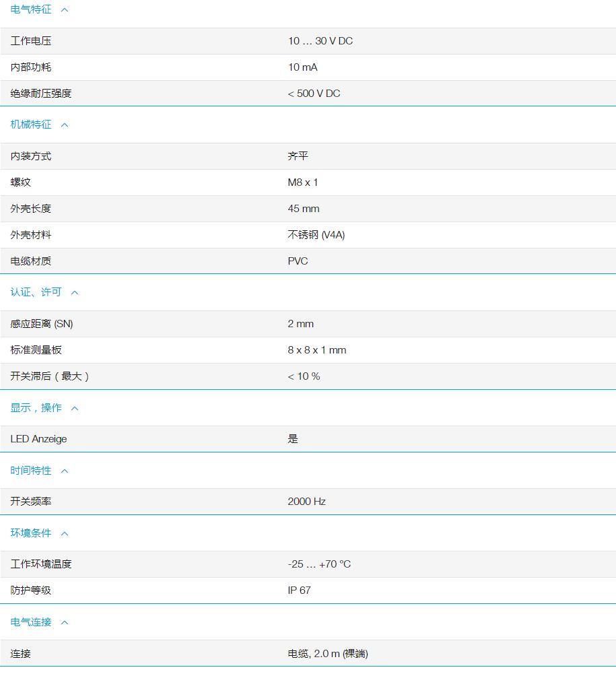Screen dimensions: 616x676
Task: Click the 环境条件 section heading
Action: [30, 533]
